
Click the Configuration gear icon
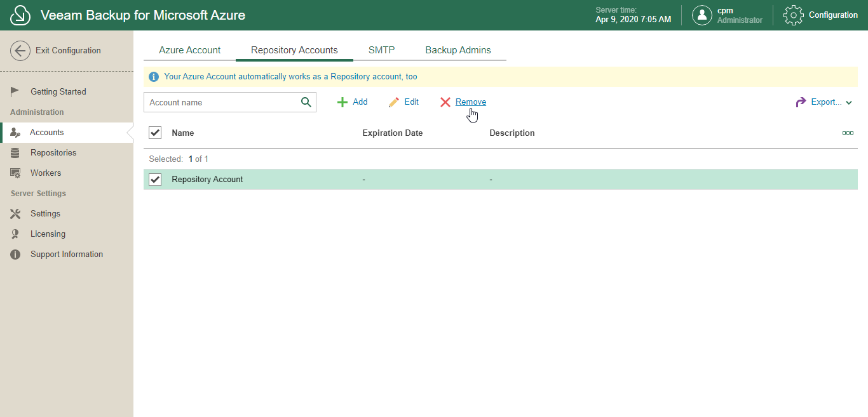(x=794, y=15)
